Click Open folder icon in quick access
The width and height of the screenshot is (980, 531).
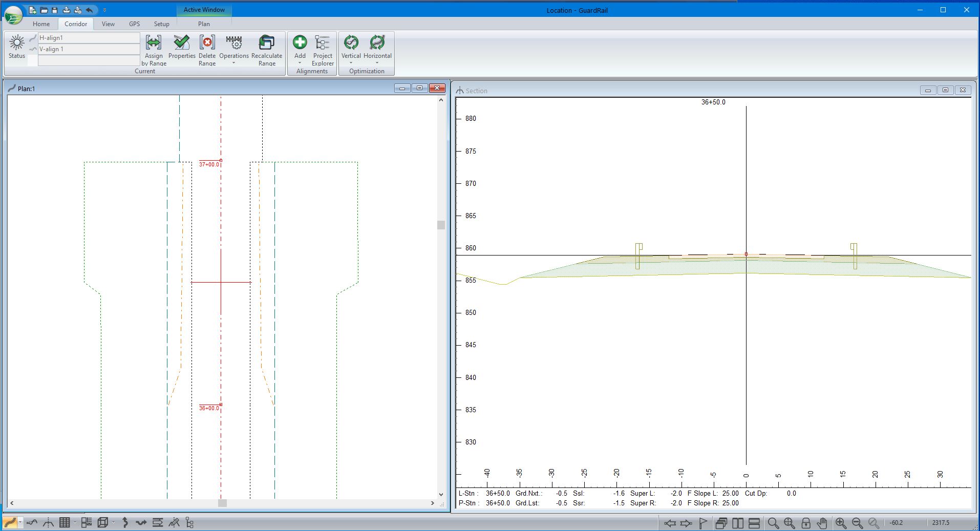pyautogui.click(x=44, y=10)
